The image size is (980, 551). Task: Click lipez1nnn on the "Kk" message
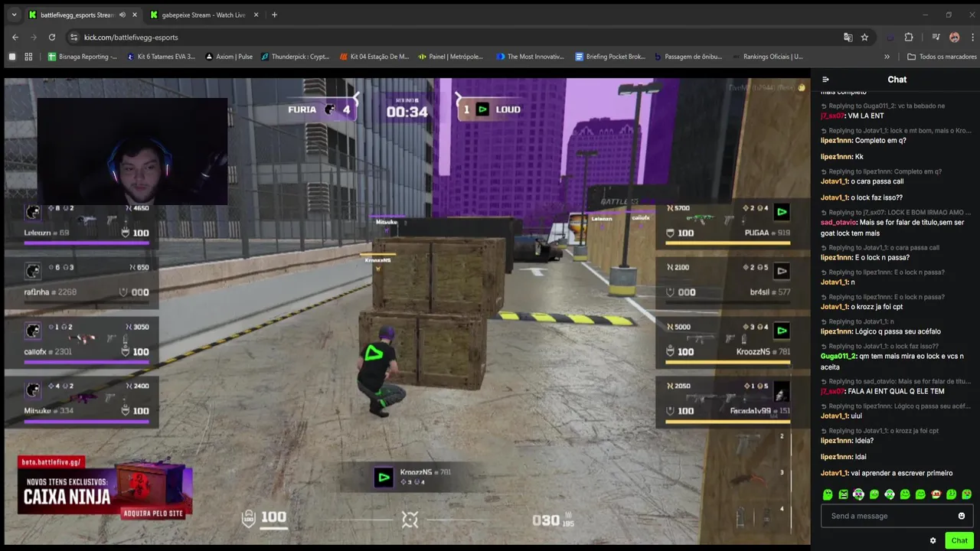coord(837,157)
